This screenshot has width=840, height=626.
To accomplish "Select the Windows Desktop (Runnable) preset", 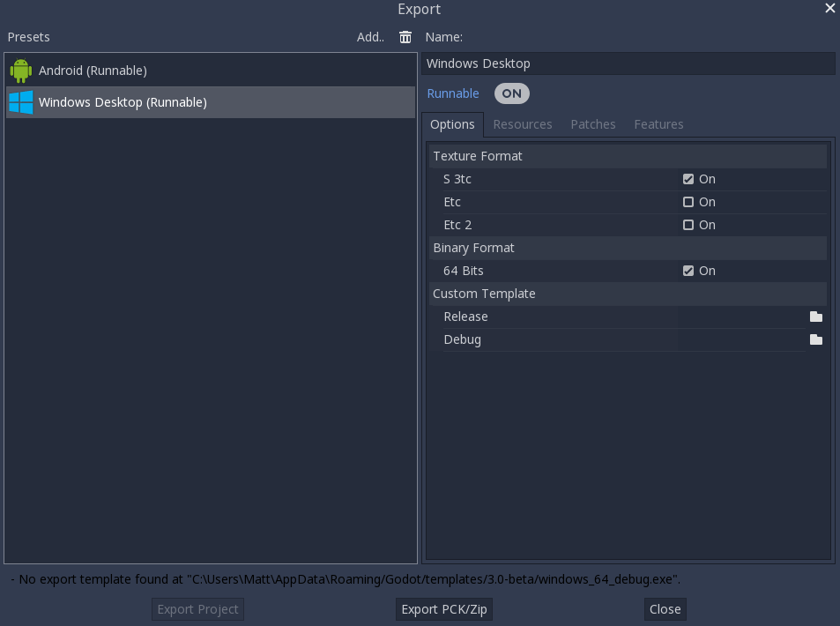I will [x=211, y=102].
